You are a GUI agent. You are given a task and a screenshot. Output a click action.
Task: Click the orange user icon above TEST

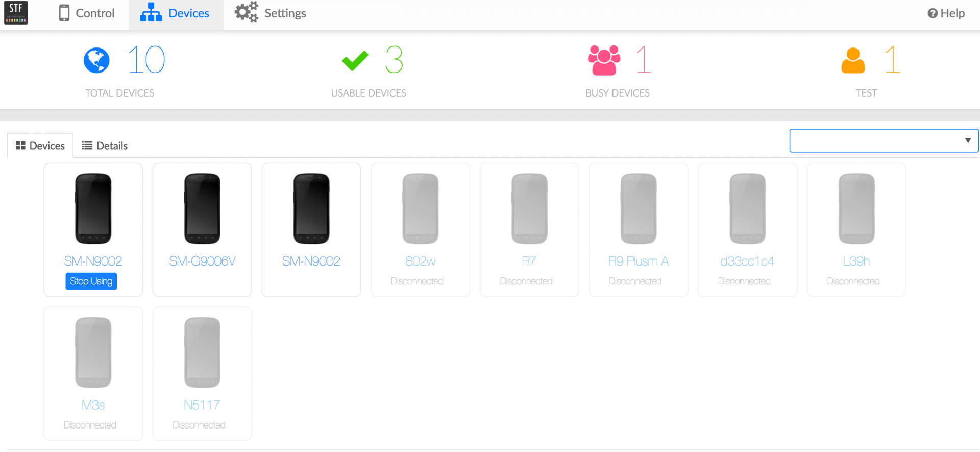point(853,61)
